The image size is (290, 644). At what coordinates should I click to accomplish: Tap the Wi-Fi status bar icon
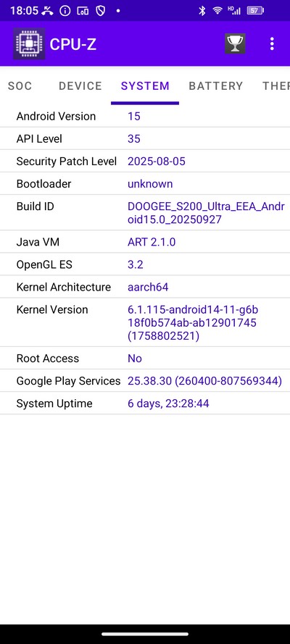pyautogui.click(x=217, y=11)
